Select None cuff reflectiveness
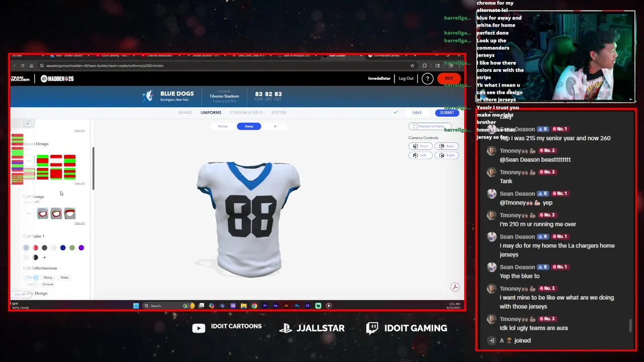 coord(31,278)
